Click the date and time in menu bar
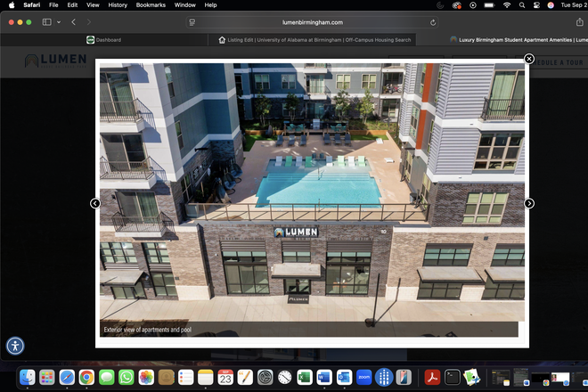Viewport: 588px width, 392px height. click(x=574, y=4)
